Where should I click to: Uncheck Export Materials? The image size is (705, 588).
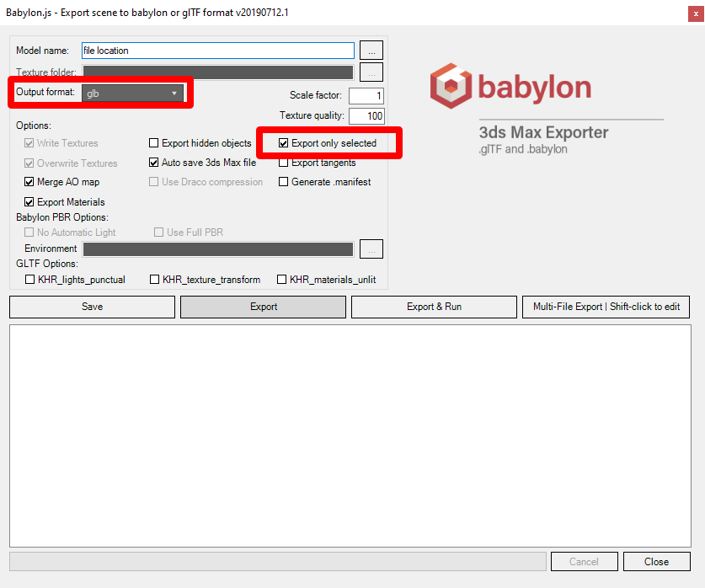29,202
